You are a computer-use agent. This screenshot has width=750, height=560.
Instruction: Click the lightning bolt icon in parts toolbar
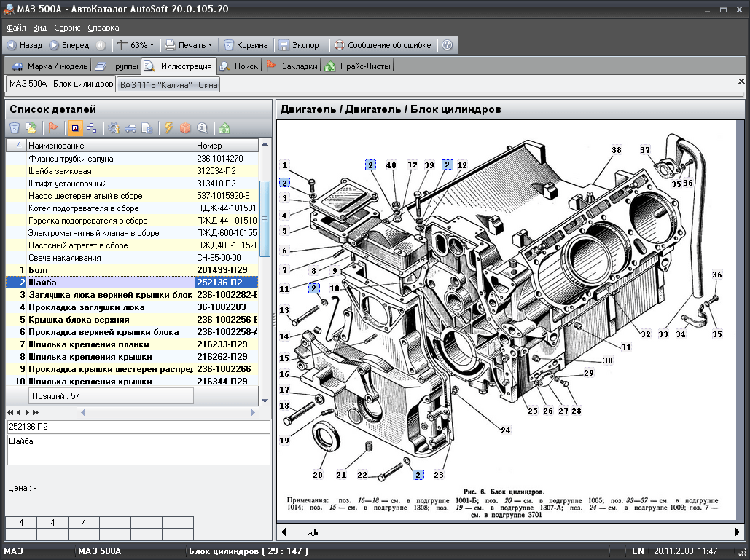pos(168,128)
